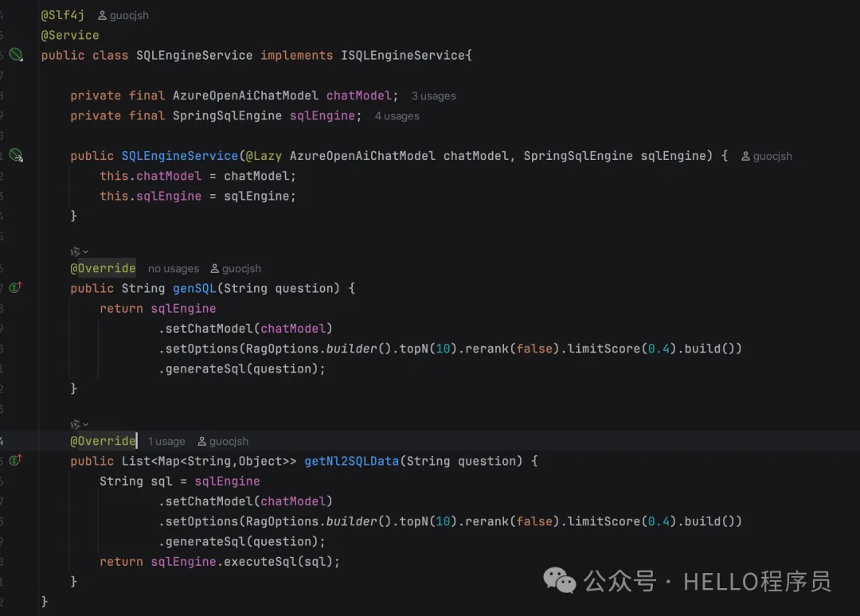Click the Spring bean gutter icon beside class declaration
Viewport: 860px width, 616px height.
click(x=16, y=55)
